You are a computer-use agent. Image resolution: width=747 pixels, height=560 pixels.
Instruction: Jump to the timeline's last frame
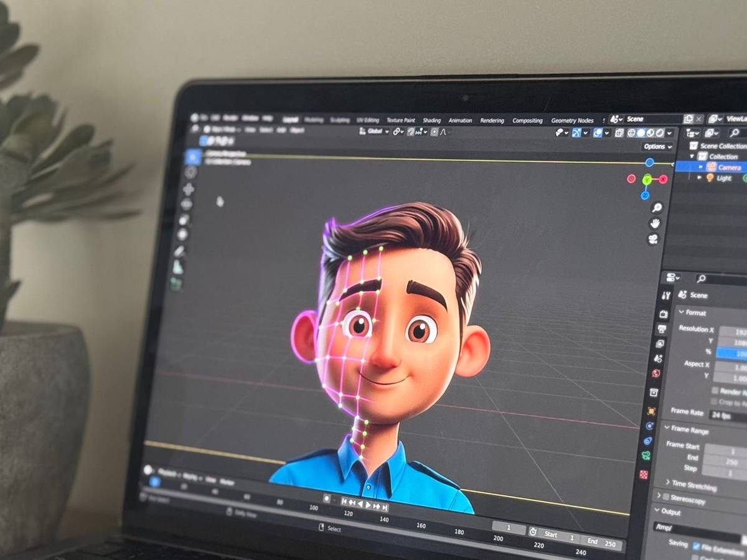point(385,508)
